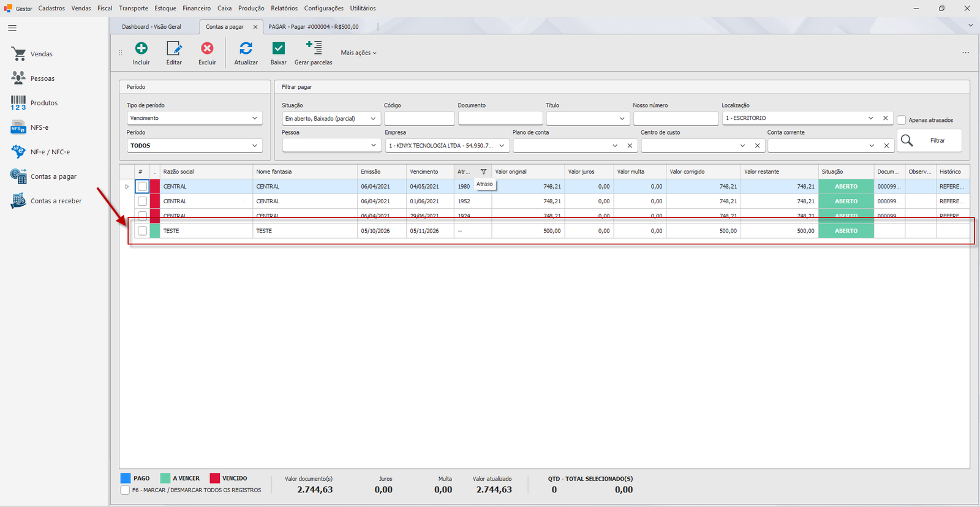Click the filter icon on the Atraso column
This screenshot has height=507, width=980.
[x=483, y=172]
